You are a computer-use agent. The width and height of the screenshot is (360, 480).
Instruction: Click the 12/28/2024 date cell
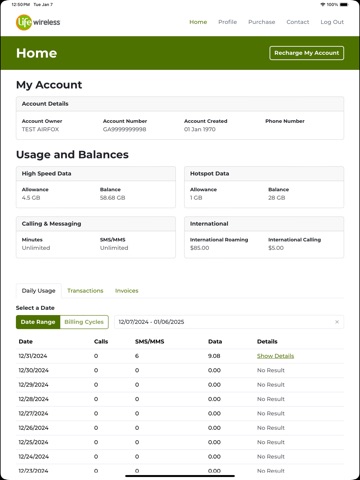(x=33, y=399)
